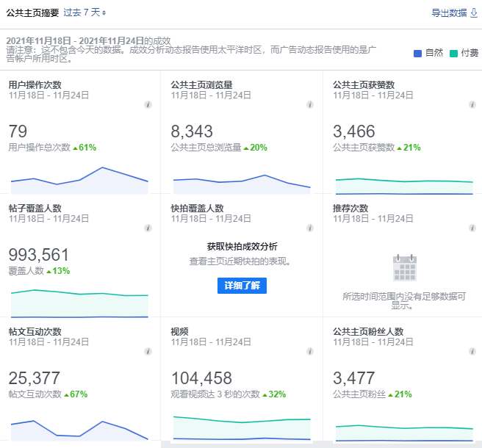Click the 104,458 video views value

point(201,378)
